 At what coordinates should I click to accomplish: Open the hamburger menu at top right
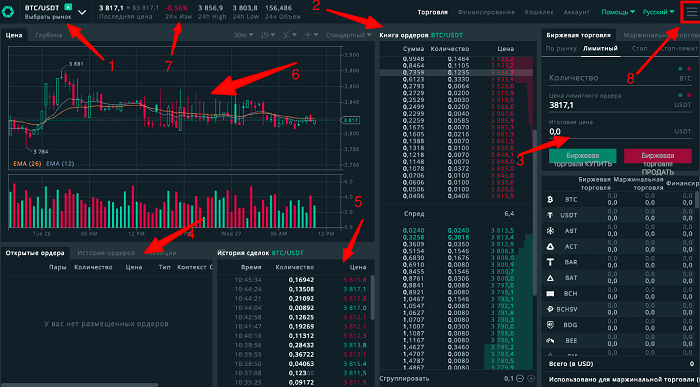(x=690, y=12)
